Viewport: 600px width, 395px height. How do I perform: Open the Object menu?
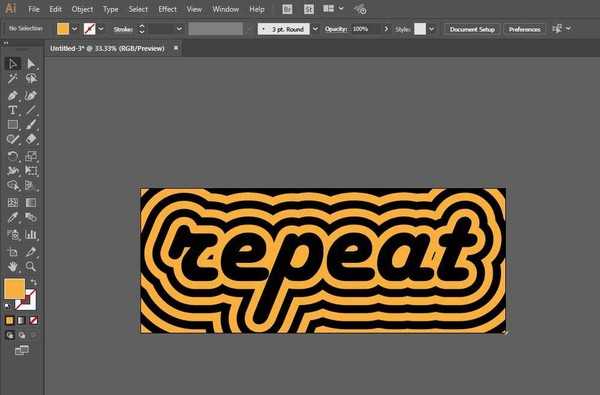[82, 9]
